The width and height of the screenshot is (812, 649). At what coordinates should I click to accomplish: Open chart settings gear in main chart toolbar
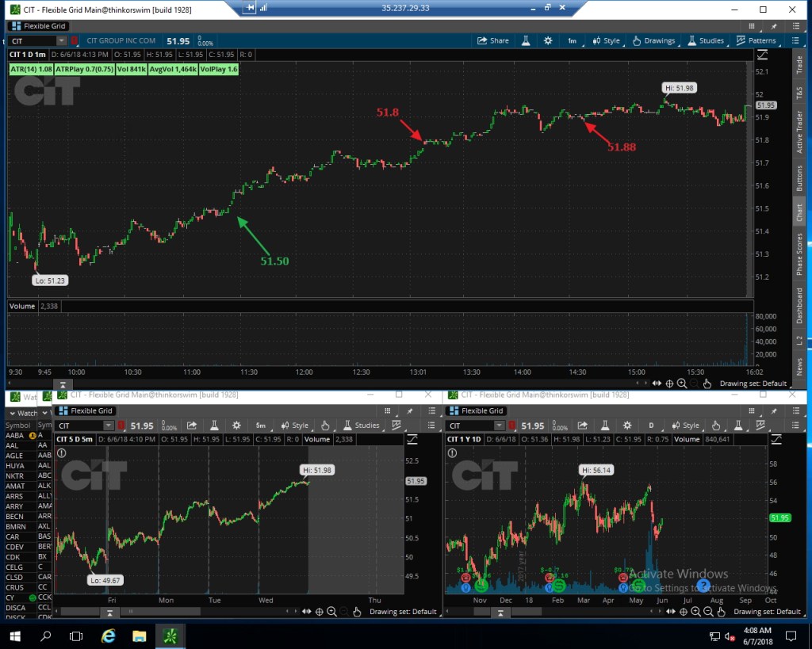(x=547, y=40)
